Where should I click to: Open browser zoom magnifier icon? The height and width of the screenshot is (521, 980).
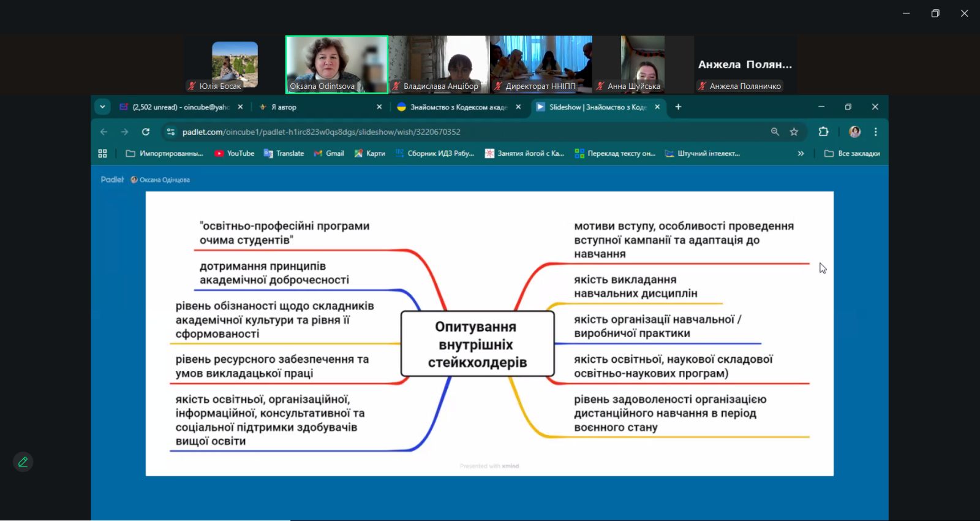[x=775, y=132]
